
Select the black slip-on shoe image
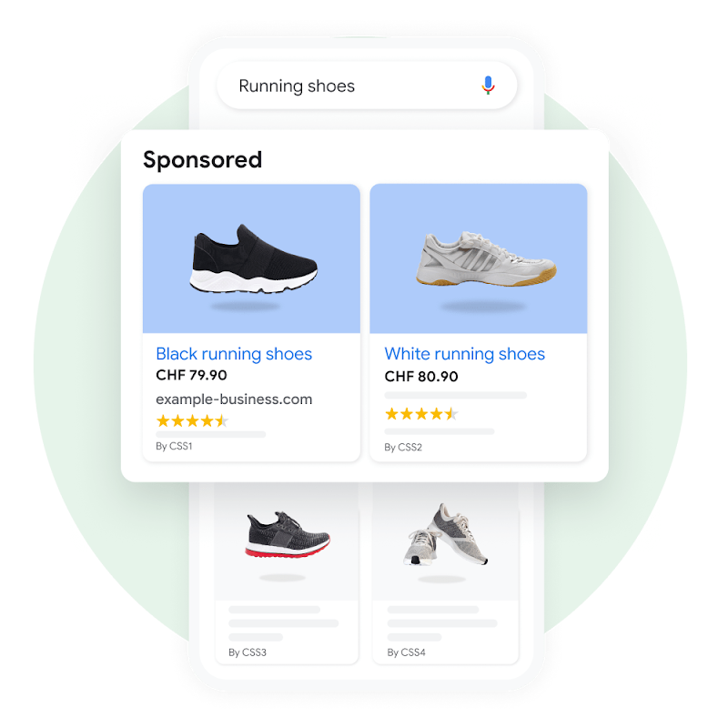(x=252, y=258)
